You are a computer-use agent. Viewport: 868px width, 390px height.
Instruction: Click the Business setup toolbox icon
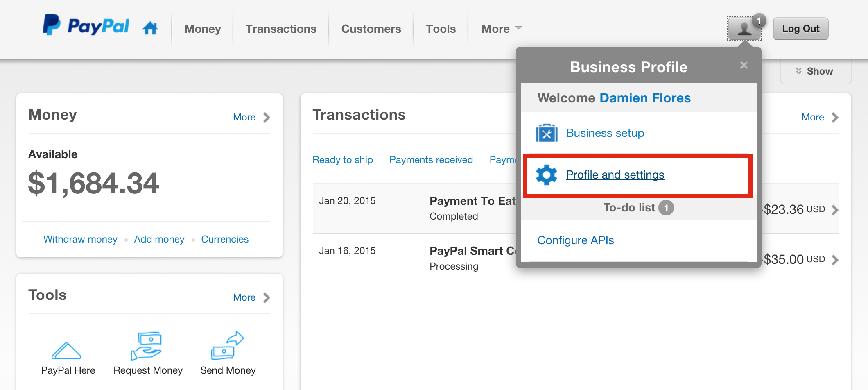pos(547,133)
